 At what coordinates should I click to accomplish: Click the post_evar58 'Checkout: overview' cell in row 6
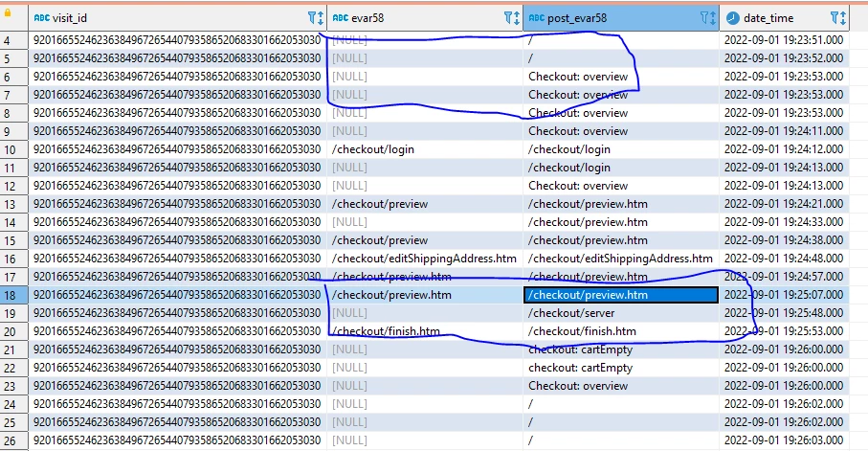click(x=621, y=77)
